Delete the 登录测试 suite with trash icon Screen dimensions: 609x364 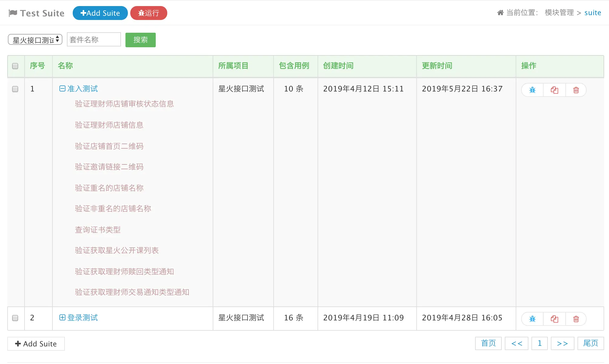(576, 319)
